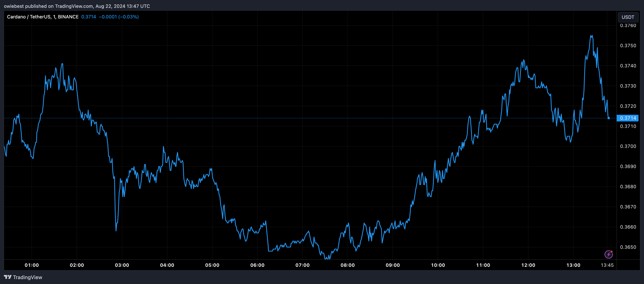Select the 10:00 time axis label
Viewport: 644px width, 284px height.
click(438, 265)
